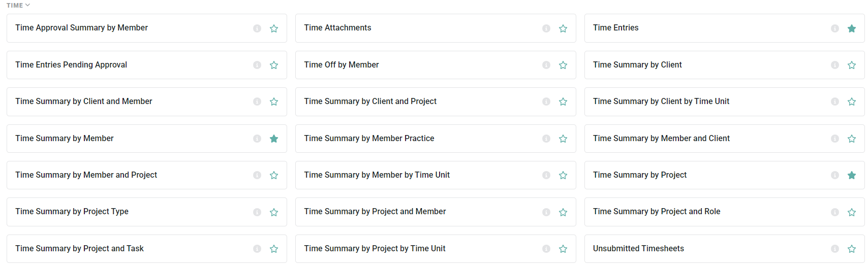Viewport: 868px width, 267px height.
Task: Unstar the Time Summary by Project report
Action: (x=852, y=175)
